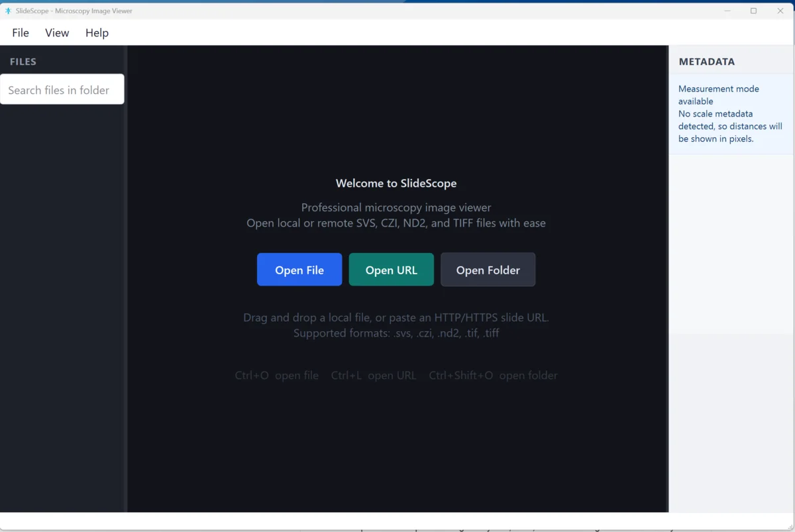Click the 'Ctrl+O open file' shortcut hint
This screenshot has height=532, width=795.
(277, 376)
